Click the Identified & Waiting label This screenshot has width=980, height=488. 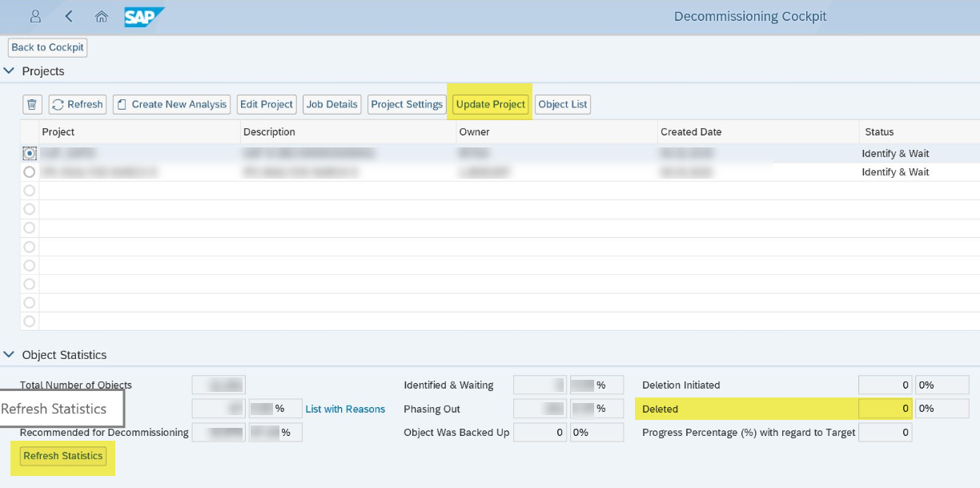click(x=448, y=385)
